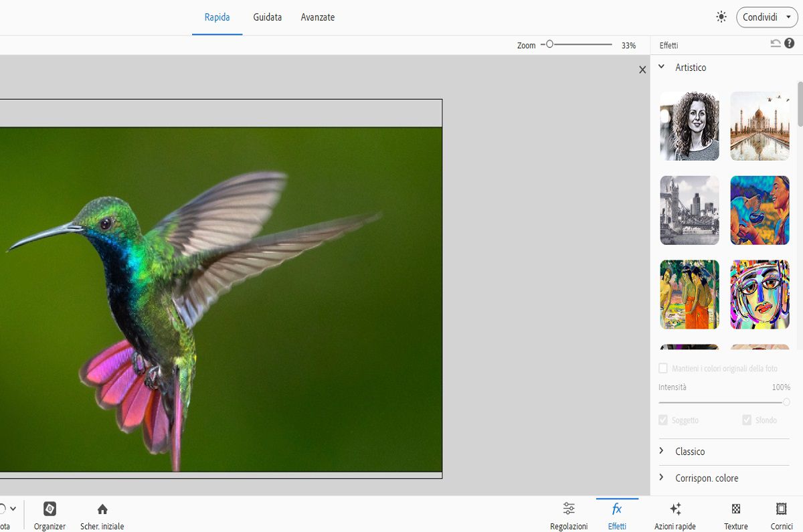Toggle the Sfondo checkbox
Image resolution: width=803 pixels, height=532 pixels.
(747, 420)
